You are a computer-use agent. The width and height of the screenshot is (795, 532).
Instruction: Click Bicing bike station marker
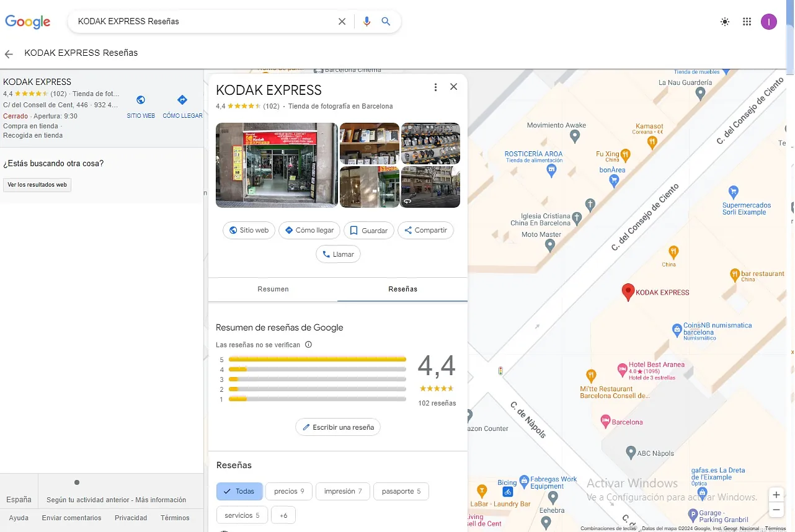(508, 492)
